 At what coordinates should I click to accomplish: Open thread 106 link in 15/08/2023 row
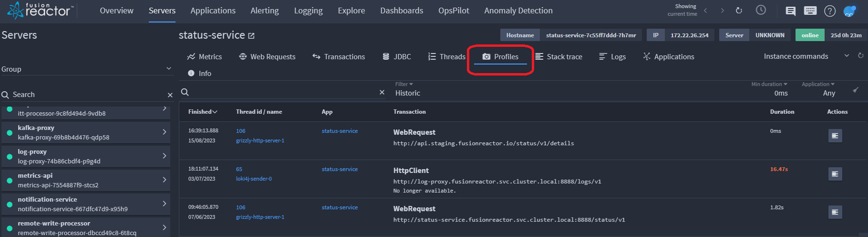point(240,131)
